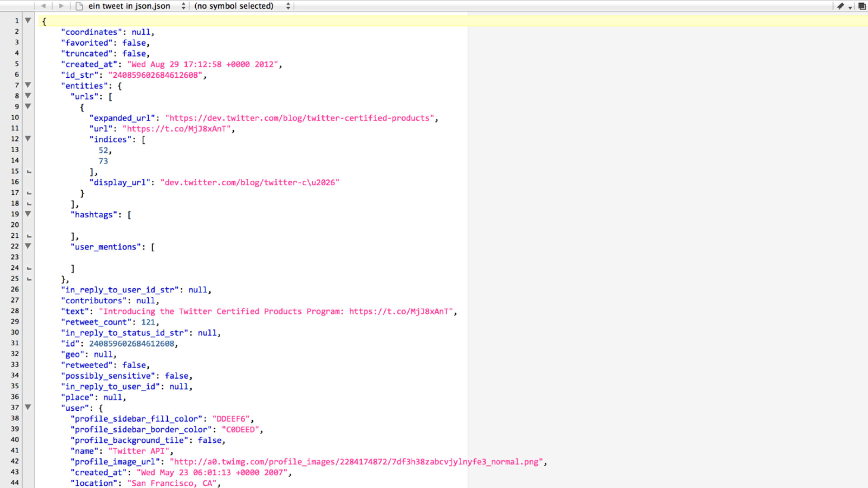This screenshot has width=868, height=488.
Task: Click the fold end marker at line 18
Action: (29, 204)
